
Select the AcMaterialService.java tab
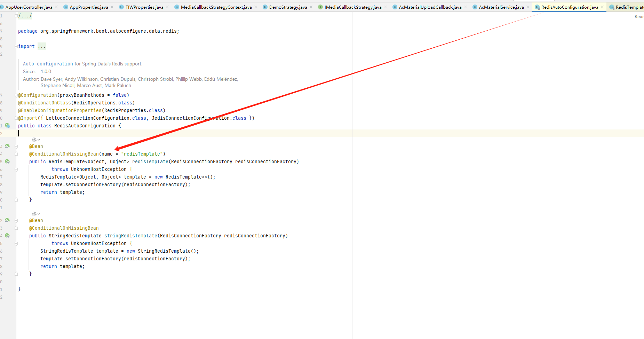[501, 7]
